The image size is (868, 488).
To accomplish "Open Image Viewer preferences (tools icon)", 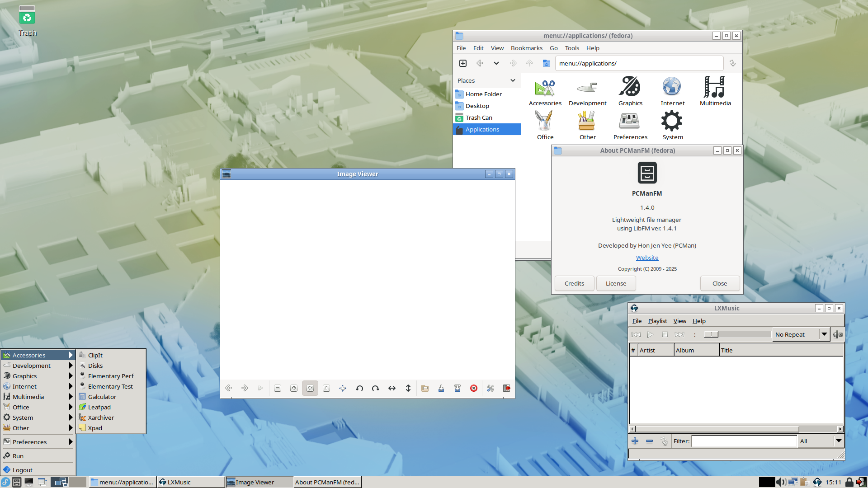I will [491, 388].
